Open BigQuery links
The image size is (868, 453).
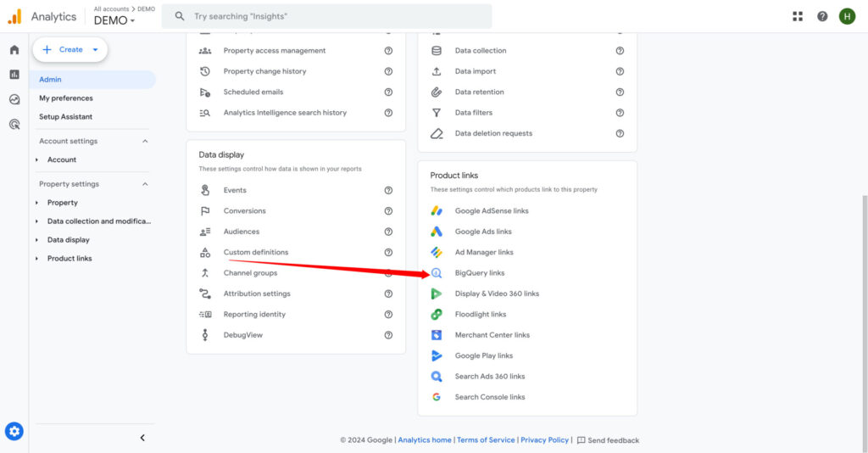pyautogui.click(x=479, y=273)
